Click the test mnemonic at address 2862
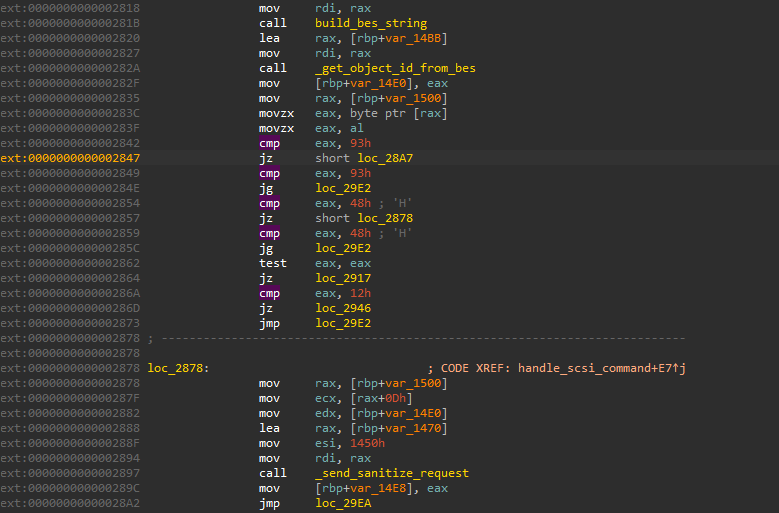 [x=273, y=263]
